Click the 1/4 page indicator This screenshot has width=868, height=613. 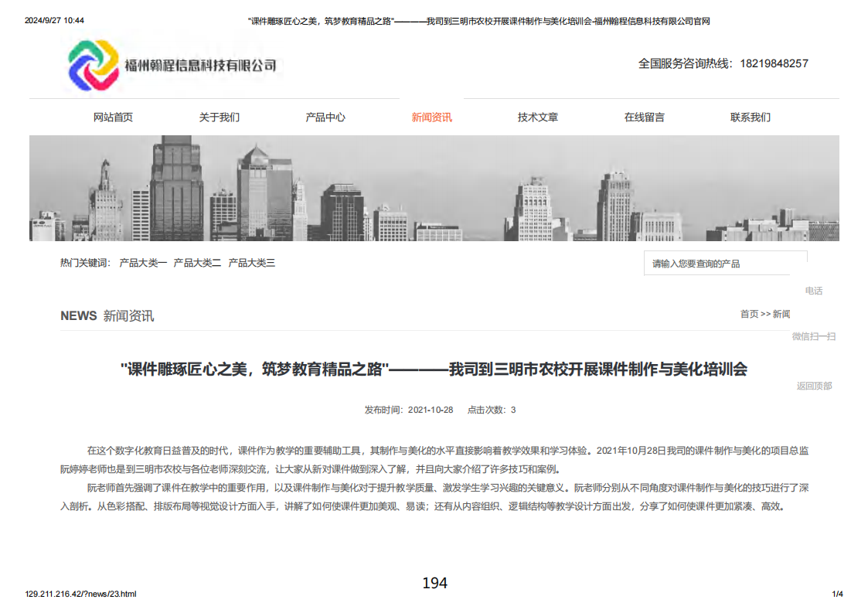pyautogui.click(x=838, y=594)
